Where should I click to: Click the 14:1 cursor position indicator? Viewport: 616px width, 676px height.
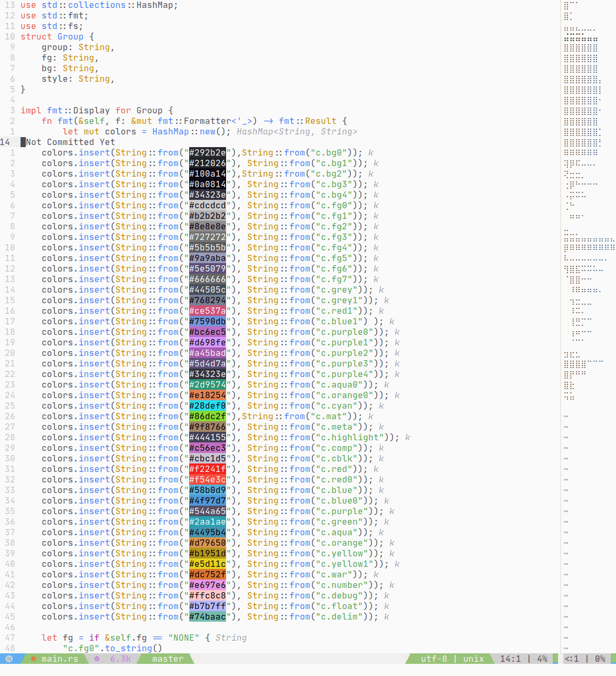(510, 659)
